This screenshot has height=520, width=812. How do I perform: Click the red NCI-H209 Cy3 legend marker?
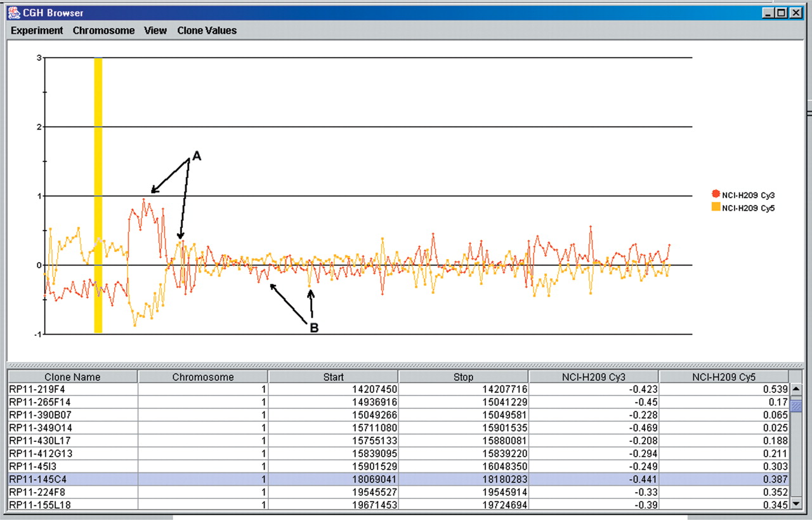[716, 194]
